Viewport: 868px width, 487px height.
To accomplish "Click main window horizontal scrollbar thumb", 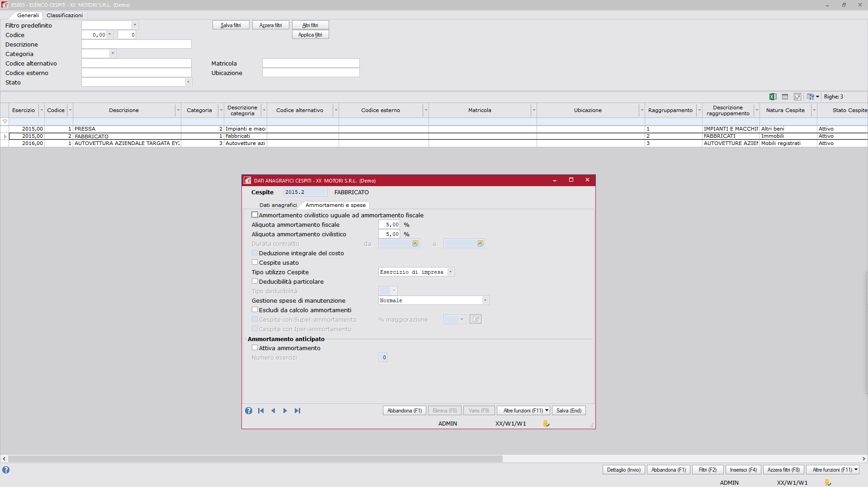I will pyautogui.click(x=255, y=459).
